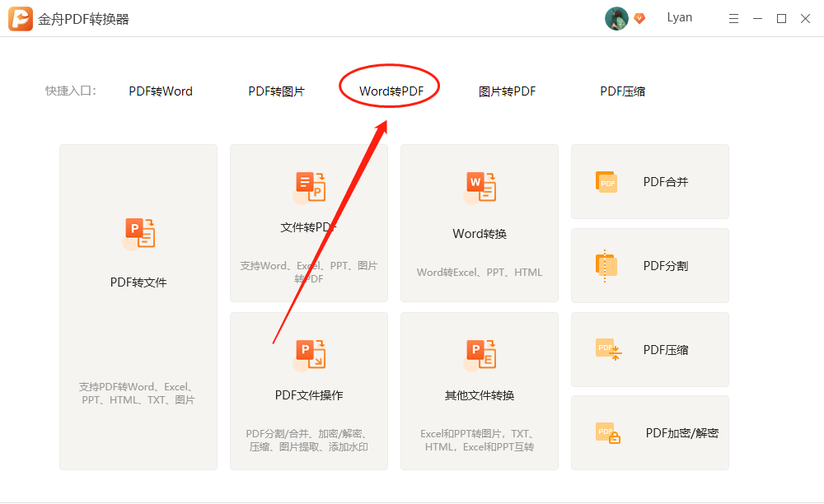
Task: Click the 其他文件转换 card icon
Action: click(480, 355)
